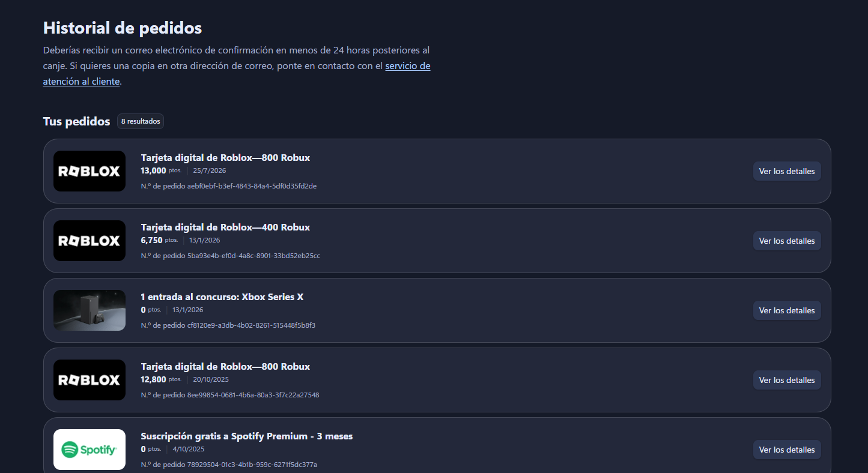Click the date 25/7/2026
This screenshot has width=868, height=473.
(210, 170)
